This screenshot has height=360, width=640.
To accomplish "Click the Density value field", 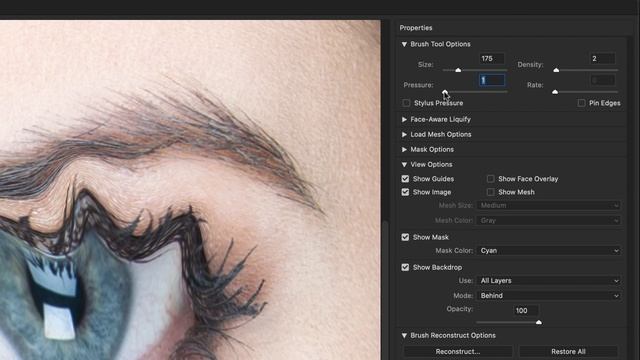I will coord(602,58).
